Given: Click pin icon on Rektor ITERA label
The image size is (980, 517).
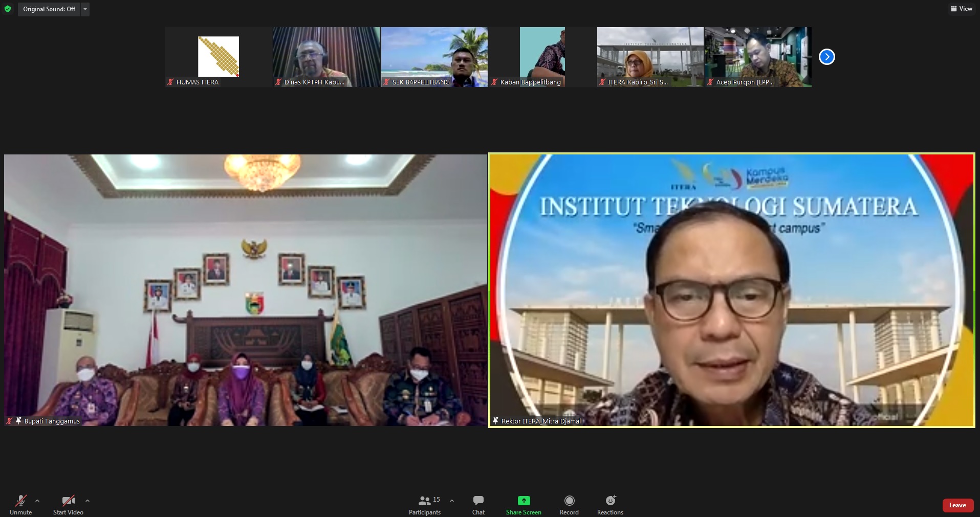Looking at the screenshot, I should pos(495,421).
